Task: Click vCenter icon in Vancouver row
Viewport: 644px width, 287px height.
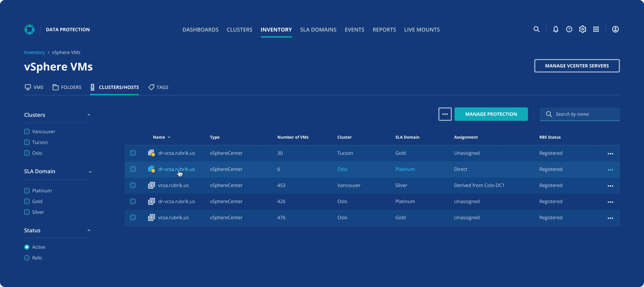Action: [x=151, y=185]
